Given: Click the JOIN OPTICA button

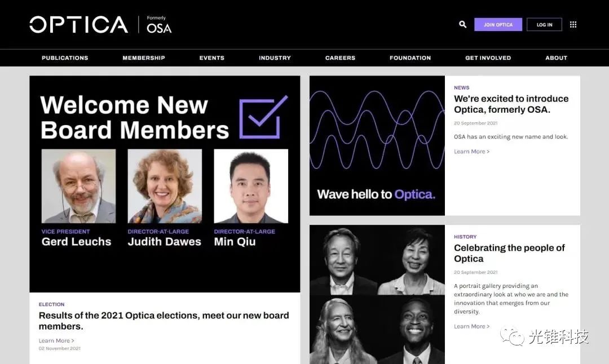Looking at the screenshot, I should 498,25.
